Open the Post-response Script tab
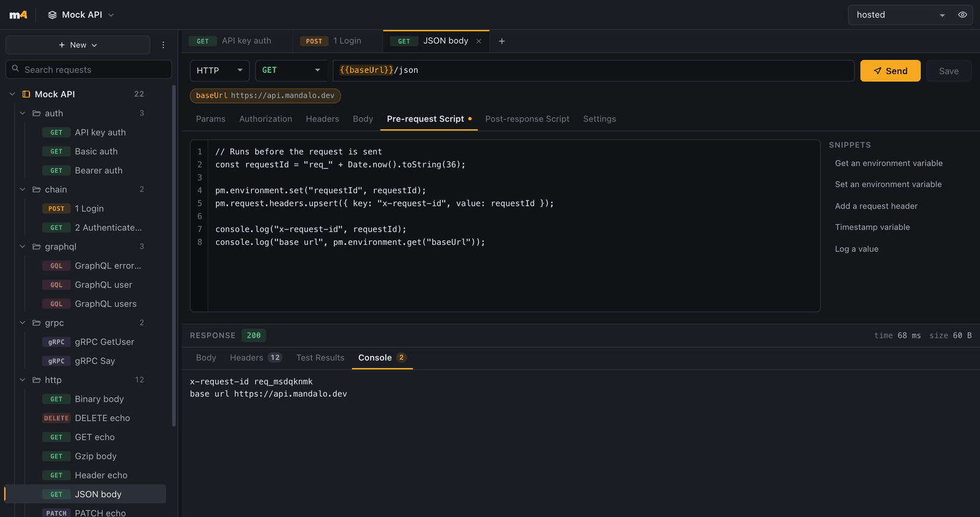Viewport: 980px width, 517px height. point(527,119)
